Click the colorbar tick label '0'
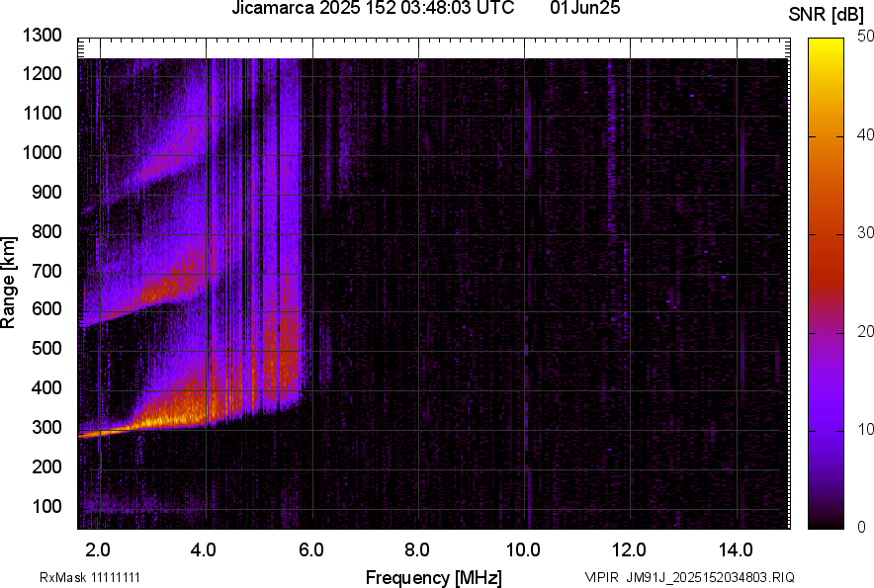 (862, 527)
